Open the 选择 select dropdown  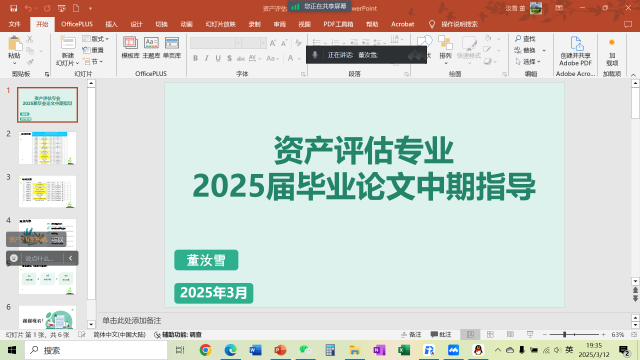(528, 62)
